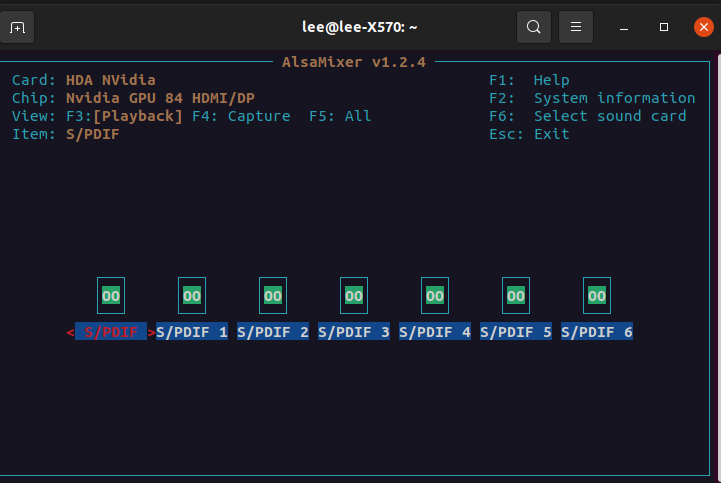Image resolution: width=721 pixels, height=483 pixels.
Task: Toggle the S/PDIF 2 mute box
Action: (273, 296)
